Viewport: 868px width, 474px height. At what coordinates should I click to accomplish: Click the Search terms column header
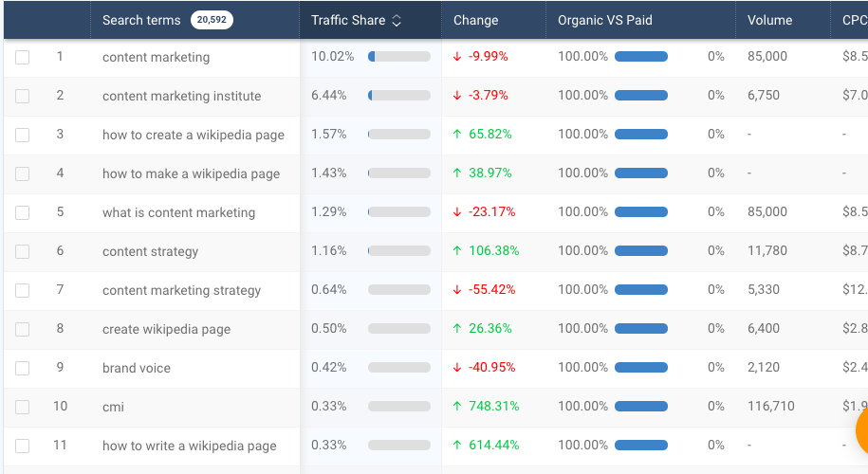(x=141, y=21)
